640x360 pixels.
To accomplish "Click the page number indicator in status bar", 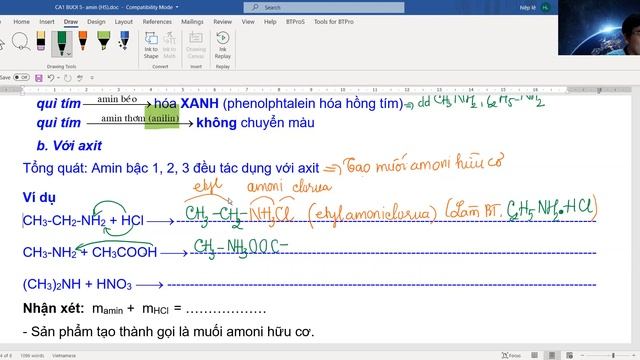I will tap(6, 356).
